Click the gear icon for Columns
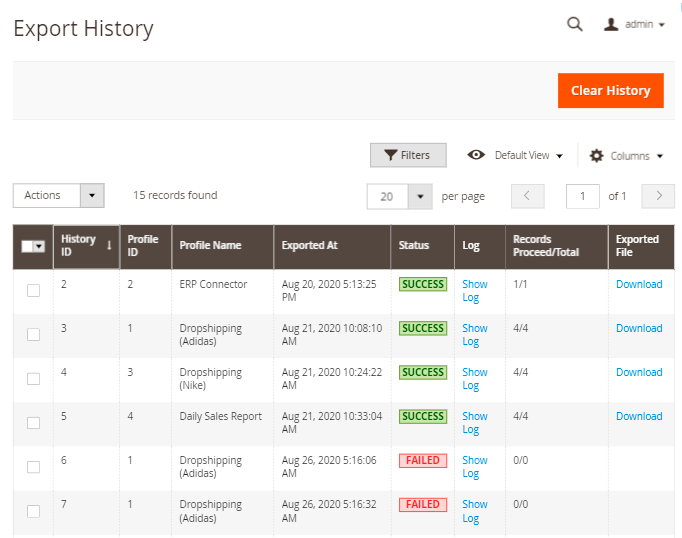 [x=597, y=156]
